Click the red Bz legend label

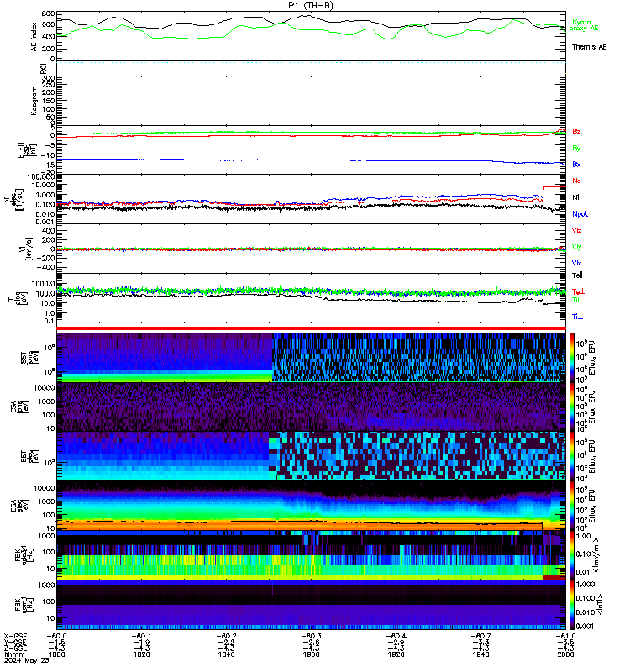pos(576,131)
